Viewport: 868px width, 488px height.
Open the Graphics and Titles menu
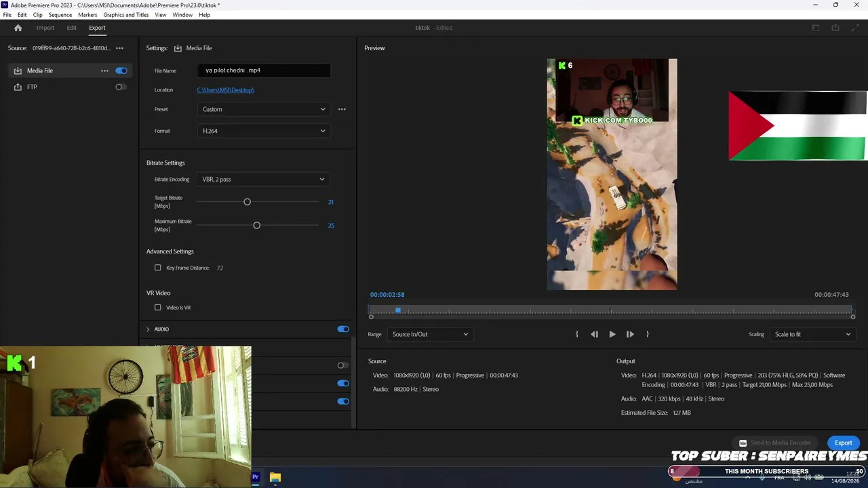tap(126, 15)
